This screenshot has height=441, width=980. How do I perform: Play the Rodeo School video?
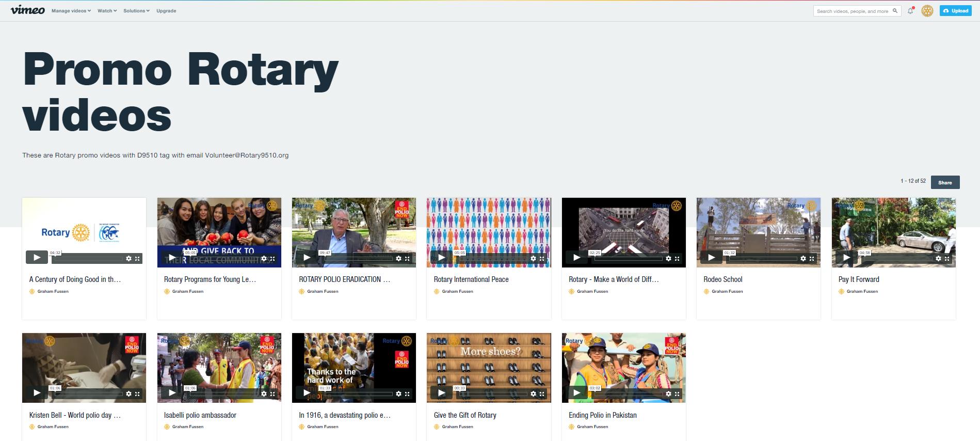tap(711, 257)
